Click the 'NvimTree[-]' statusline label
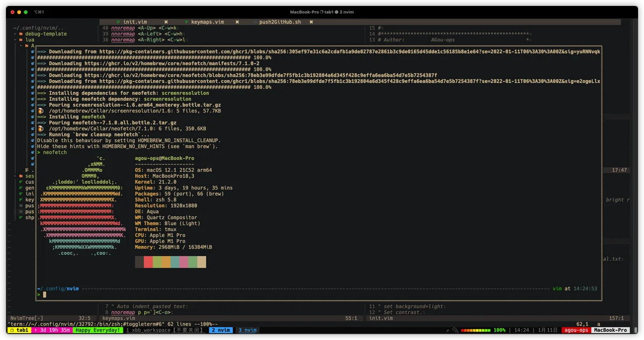 27,318
